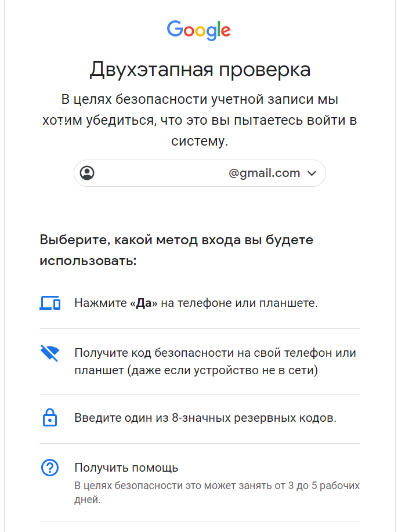The width and height of the screenshot is (398, 532).
Task: Click the offline crossed-out Wi-Fi icon
Action: point(50,353)
